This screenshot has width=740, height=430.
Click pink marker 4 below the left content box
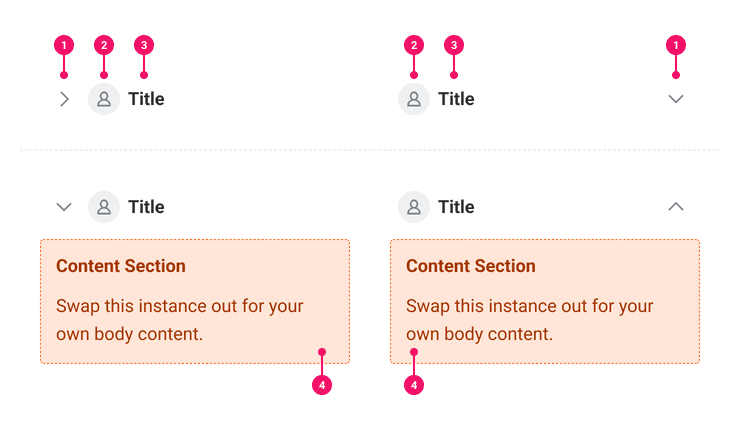click(321, 384)
